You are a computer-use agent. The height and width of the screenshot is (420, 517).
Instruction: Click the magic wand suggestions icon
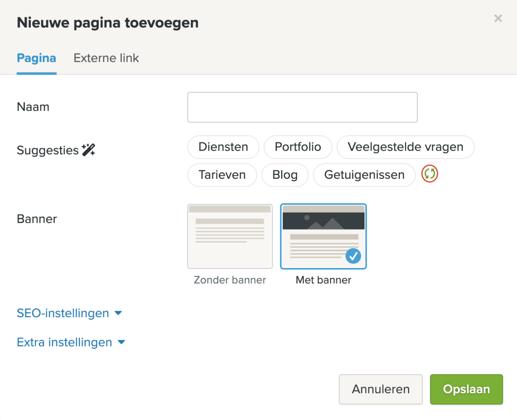coord(88,150)
